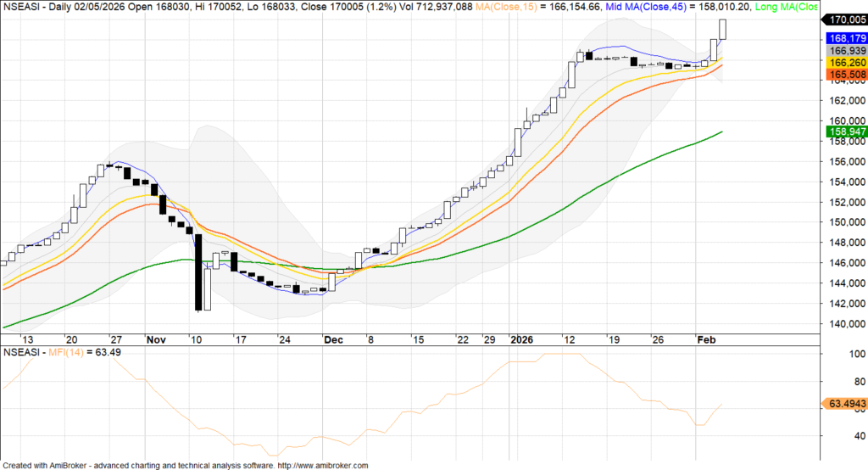The height and width of the screenshot is (470, 868).
Task: Select the latest white candlestick at top right
Action: point(722,29)
